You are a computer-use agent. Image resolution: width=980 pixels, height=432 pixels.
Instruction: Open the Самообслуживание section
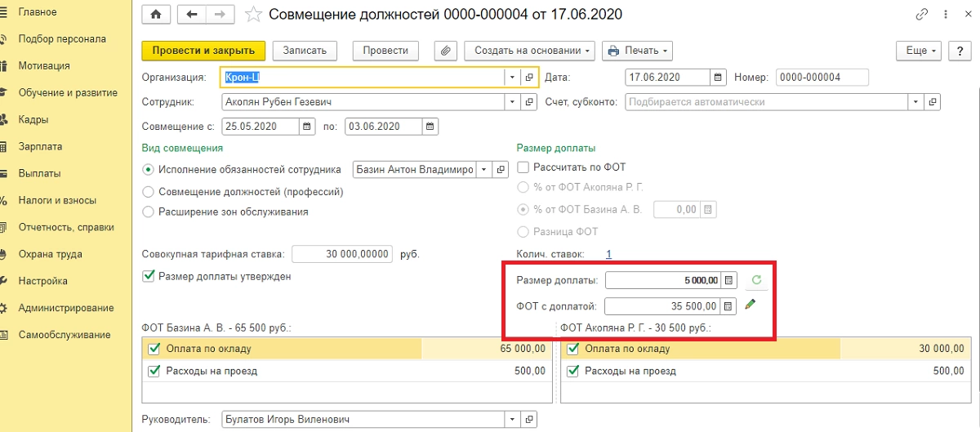coord(65,335)
